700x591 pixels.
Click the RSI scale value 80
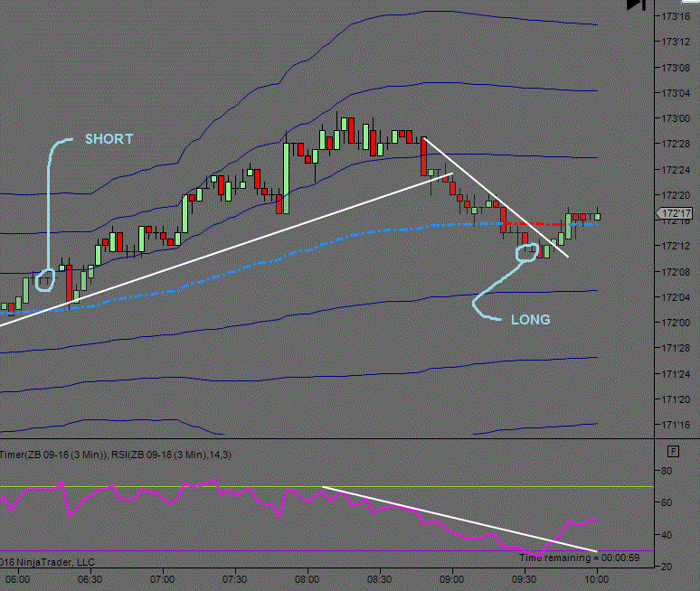666,471
